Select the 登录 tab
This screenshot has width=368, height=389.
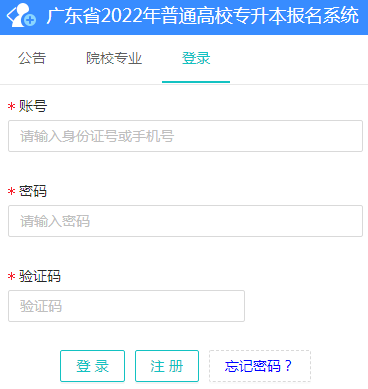click(x=196, y=58)
